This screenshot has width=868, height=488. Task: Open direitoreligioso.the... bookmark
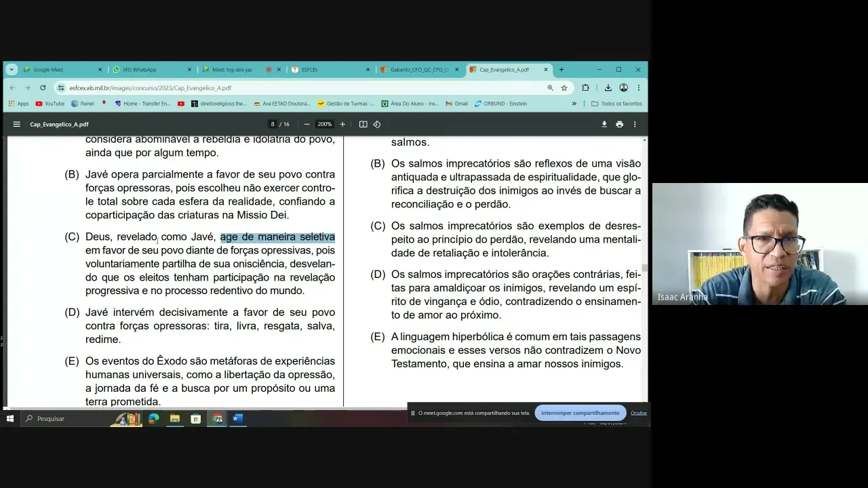[x=219, y=104]
